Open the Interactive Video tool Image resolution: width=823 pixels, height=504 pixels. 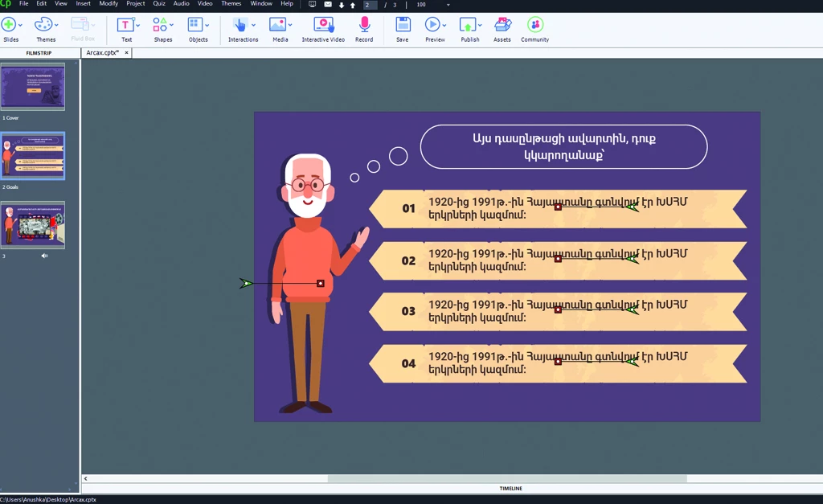(x=323, y=25)
